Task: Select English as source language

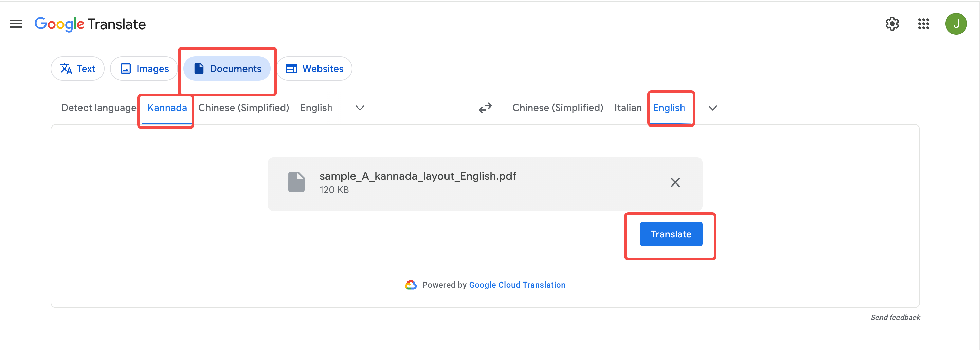Action: coord(316,108)
